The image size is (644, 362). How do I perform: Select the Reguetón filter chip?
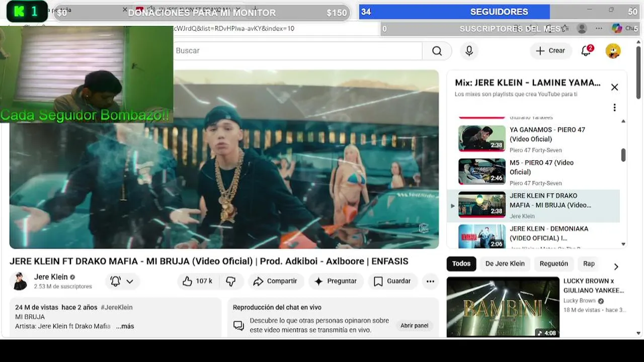click(553, 263)
